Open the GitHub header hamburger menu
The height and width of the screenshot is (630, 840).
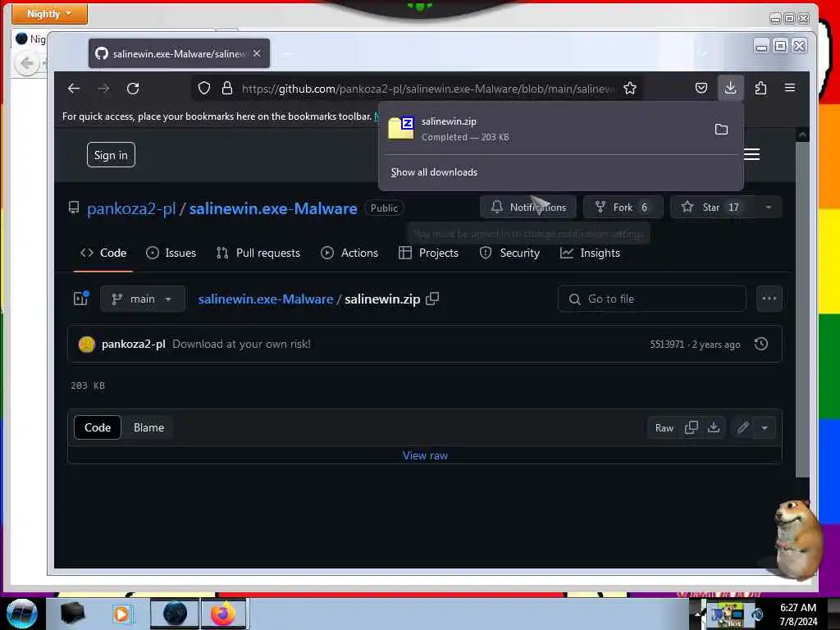[751, 154]
